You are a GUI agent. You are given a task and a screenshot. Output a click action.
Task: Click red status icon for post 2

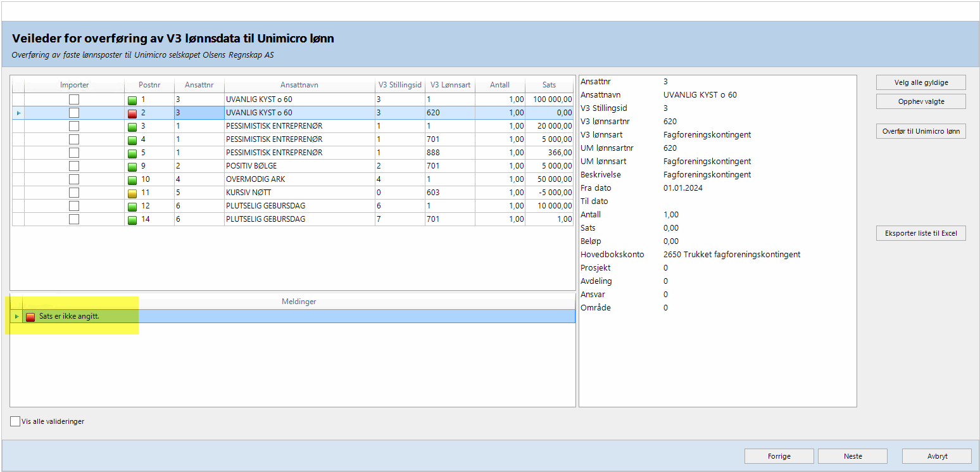tap(132, 113)
